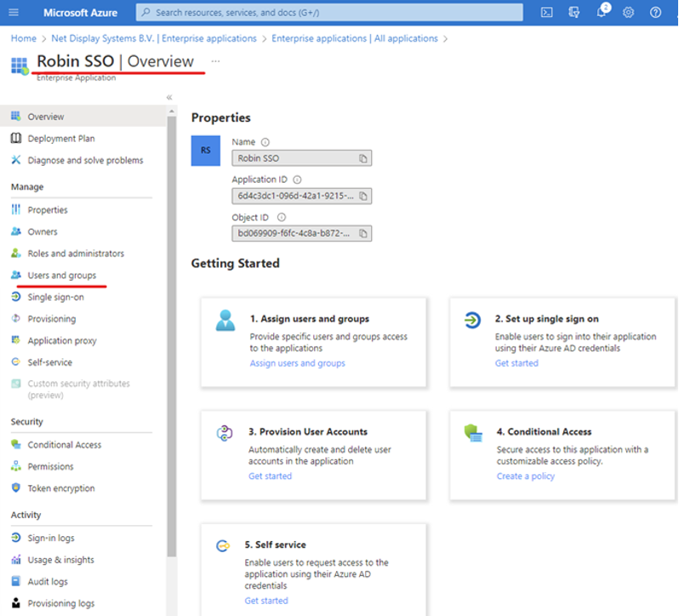
Task: Go to Home breadcrumb
Action: pyautogui.click(x=23, y=38)
